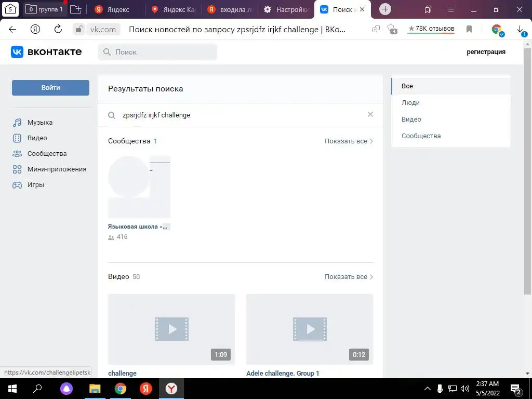Click the Войти button
This screenshot has height=399, width=532.
click(50, 87)
